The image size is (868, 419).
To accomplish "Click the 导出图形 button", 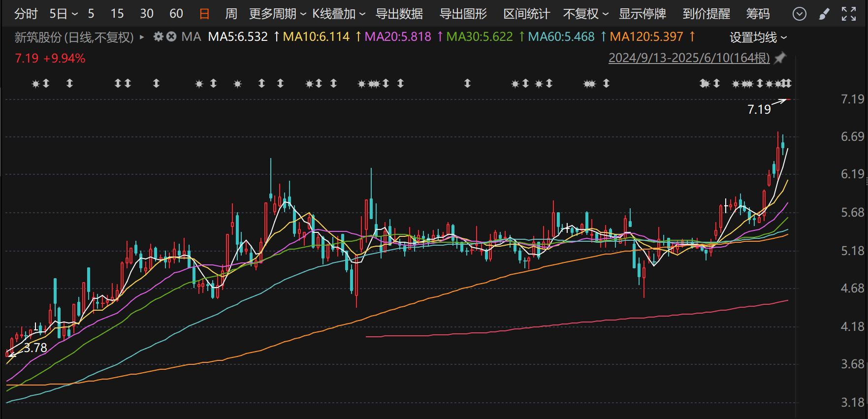I will [463, 14].
